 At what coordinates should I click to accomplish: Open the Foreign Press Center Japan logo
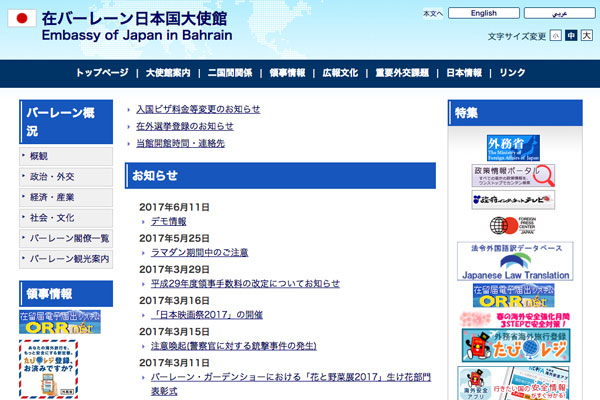513,225
